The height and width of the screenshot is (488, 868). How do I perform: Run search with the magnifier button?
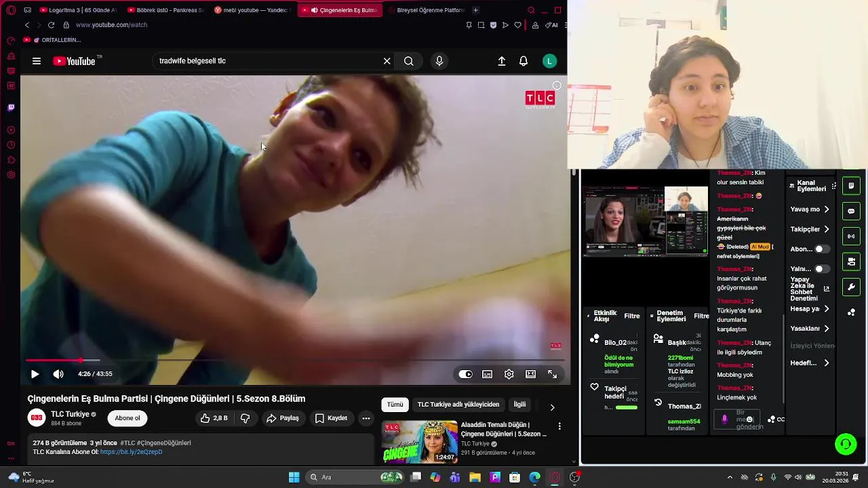pyautogui.click(x=409, y=61)
